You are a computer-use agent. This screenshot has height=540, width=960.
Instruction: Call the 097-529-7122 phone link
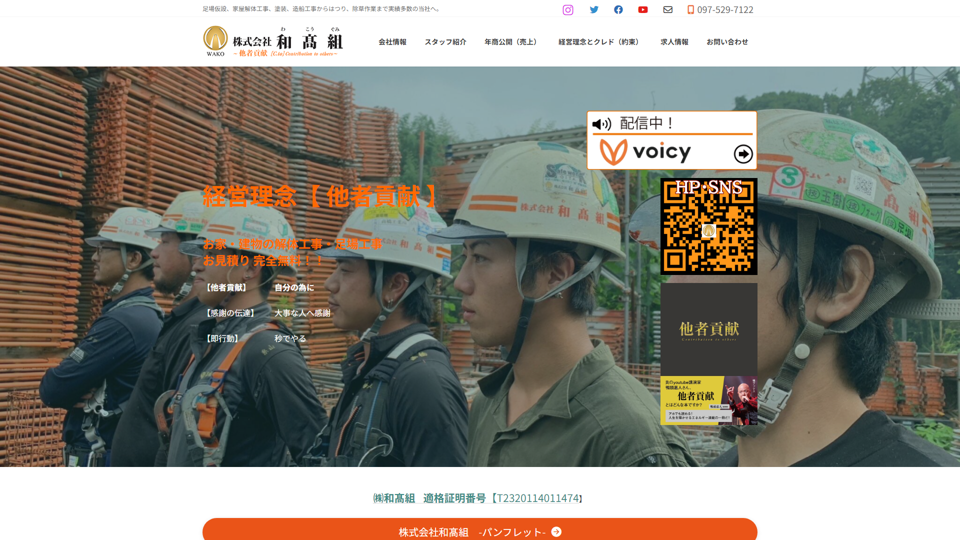point(725,10)
